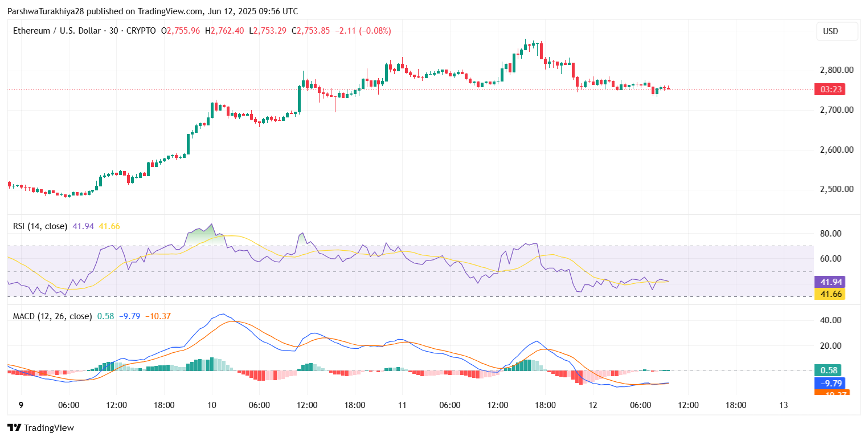Click the 40.00 MACD scale label

(x=832, y=320)
